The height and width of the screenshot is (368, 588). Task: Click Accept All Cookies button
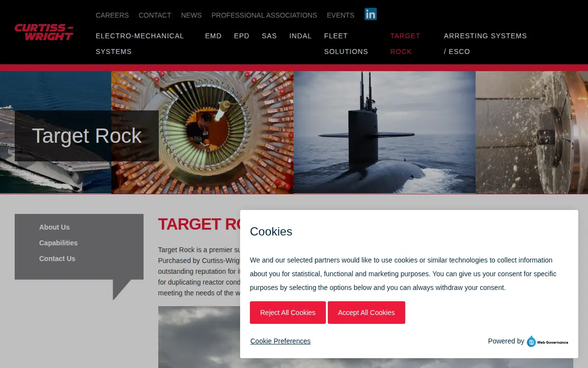coord(367,313)
